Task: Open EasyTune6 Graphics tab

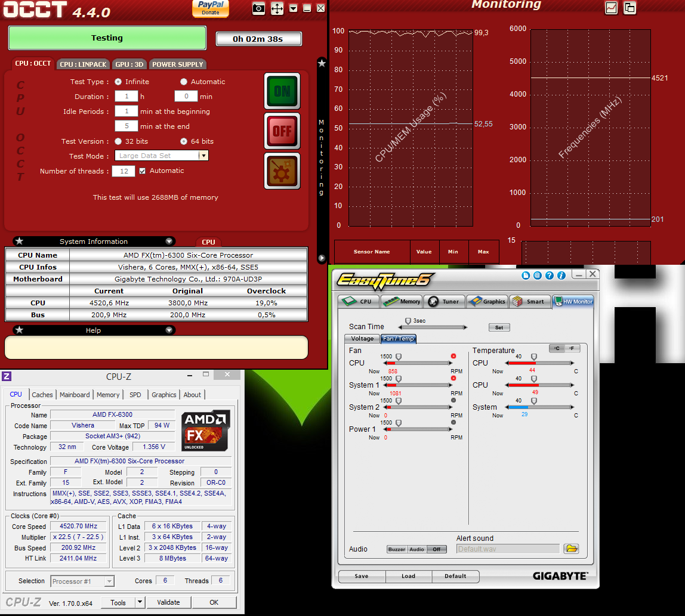Action: 487,301
